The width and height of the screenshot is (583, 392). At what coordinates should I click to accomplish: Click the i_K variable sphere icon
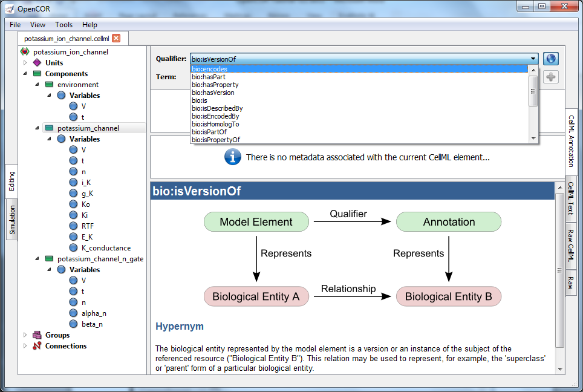(x=74, y=182)
